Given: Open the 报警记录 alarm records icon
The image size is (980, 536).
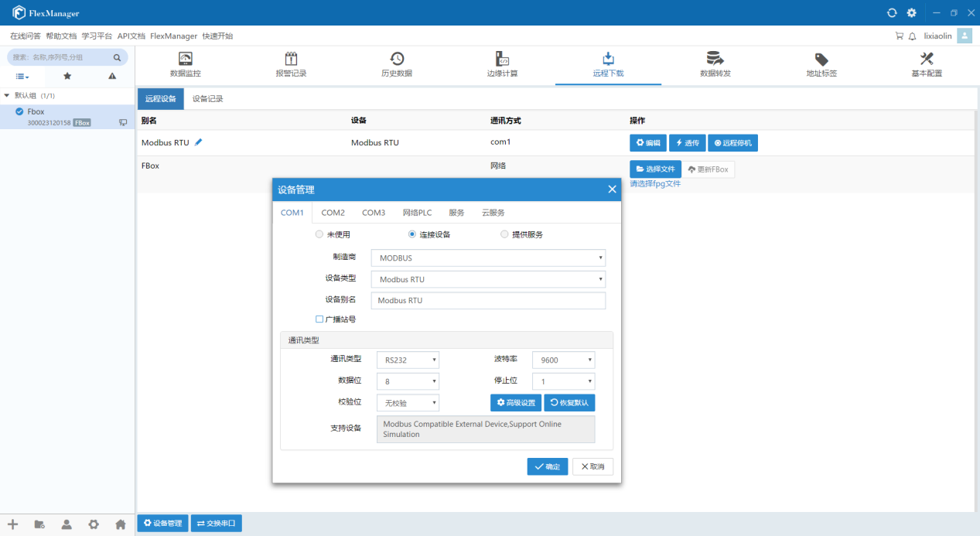Looking at the screenshot, I should point(291,60).
